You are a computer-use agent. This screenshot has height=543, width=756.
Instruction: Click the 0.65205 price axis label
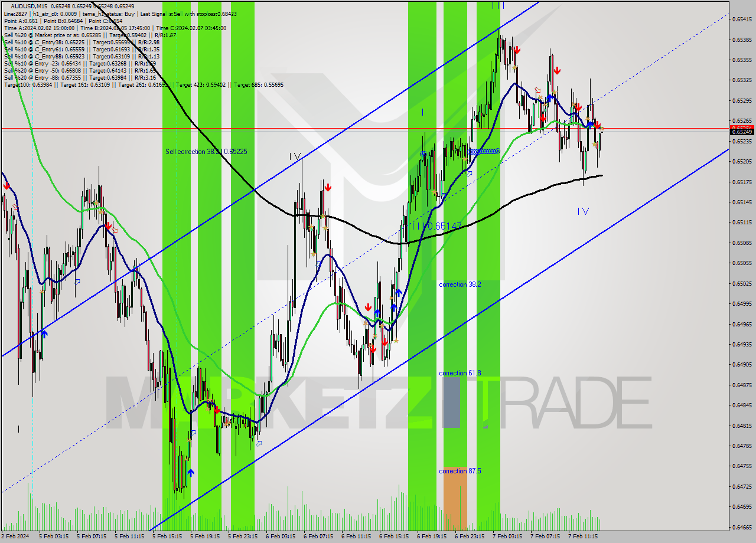[742, 161]
